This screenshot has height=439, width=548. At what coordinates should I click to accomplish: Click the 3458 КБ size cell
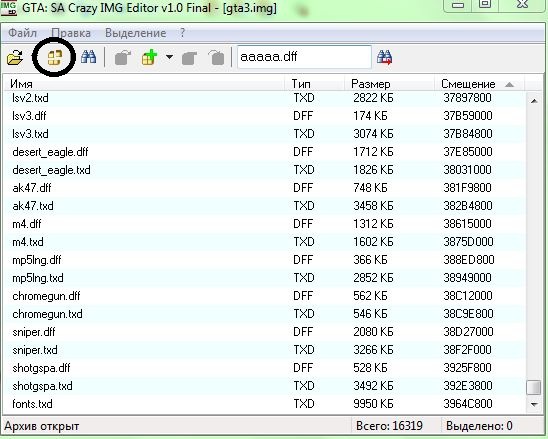[x=373, y=206]
